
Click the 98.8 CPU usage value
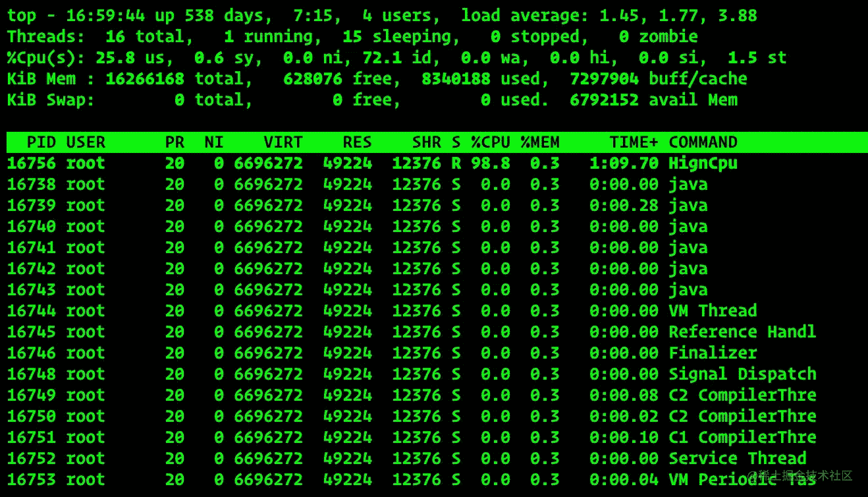pos(491,163)
